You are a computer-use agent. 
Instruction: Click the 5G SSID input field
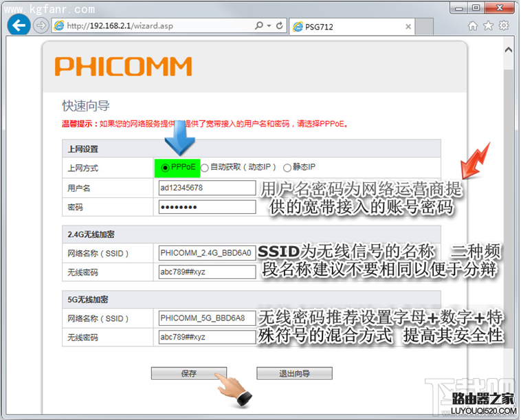tap(207, 318)
